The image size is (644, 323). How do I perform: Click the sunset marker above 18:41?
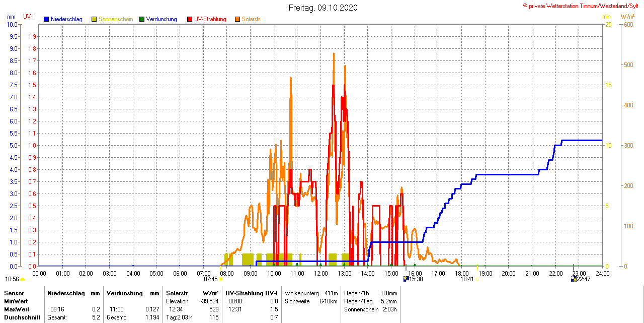coord(477,267)
